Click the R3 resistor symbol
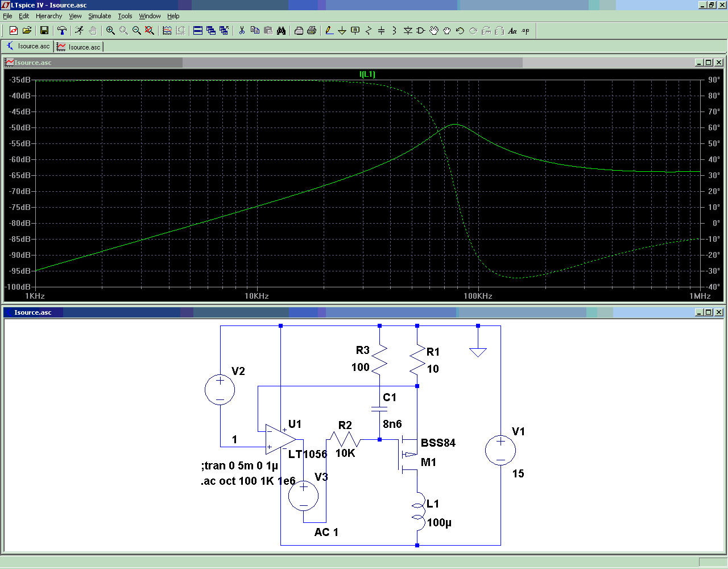Viewport: 728px width, 569px height. point(379,358)
